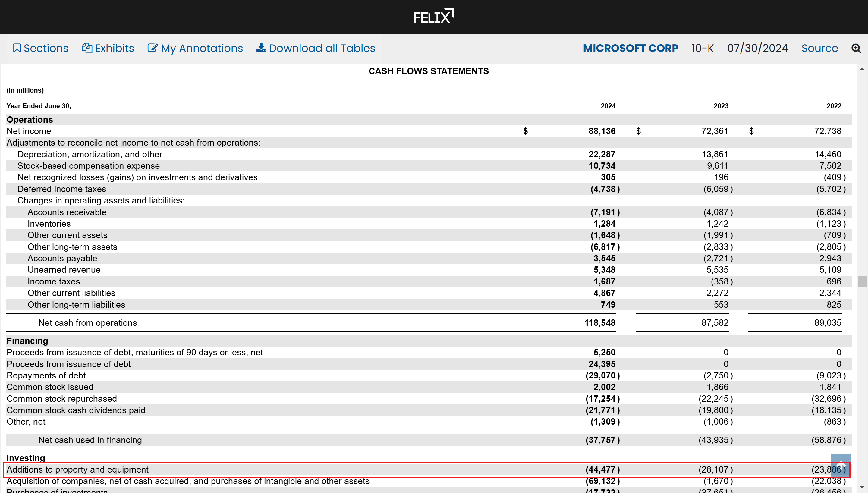Image resolution: width=868 pixels, height=493 pixels.
Task: Select the Additions to property and equipment row
Action: tap(77, 469)
